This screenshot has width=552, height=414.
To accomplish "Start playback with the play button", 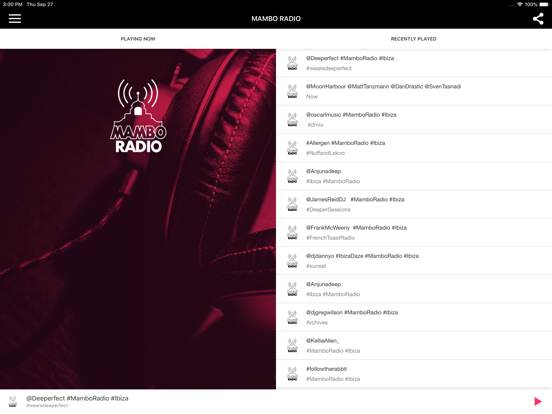I will (538, 401).
